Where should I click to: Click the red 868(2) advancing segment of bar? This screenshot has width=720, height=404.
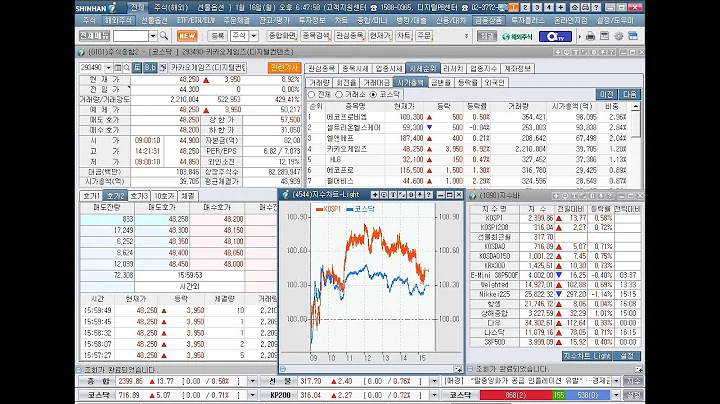point(516,395)
